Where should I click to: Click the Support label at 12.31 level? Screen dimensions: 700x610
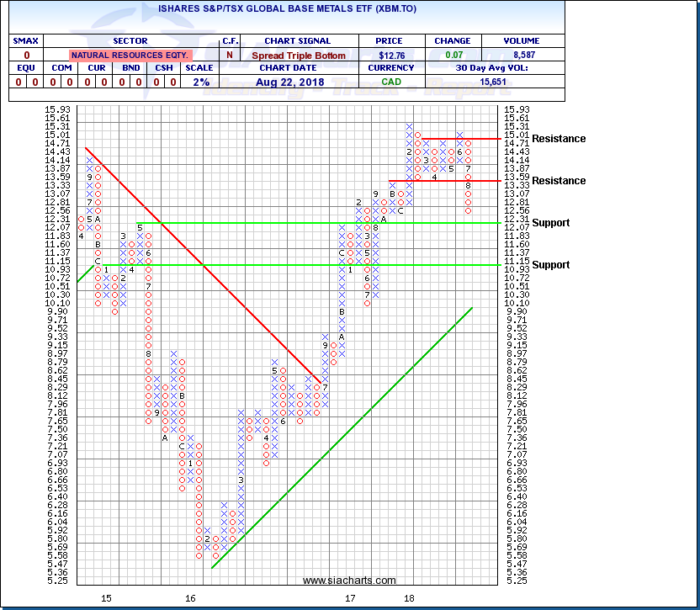[551, 223]
